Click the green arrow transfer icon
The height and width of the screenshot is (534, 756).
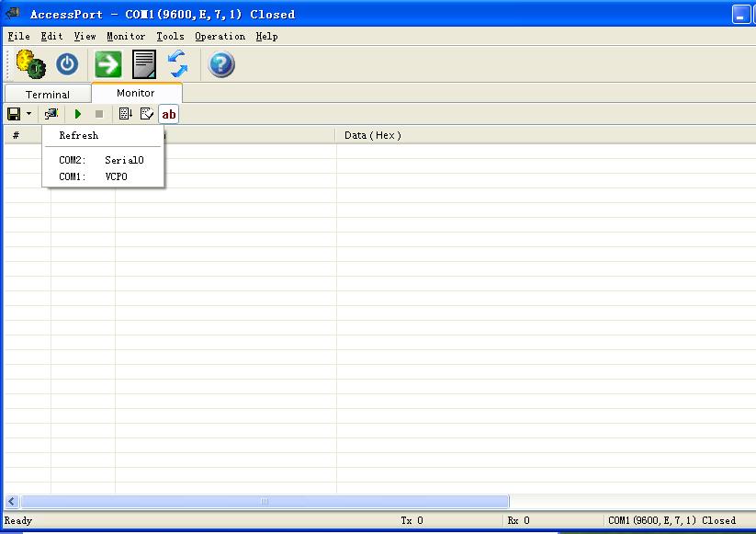(108, 64)
